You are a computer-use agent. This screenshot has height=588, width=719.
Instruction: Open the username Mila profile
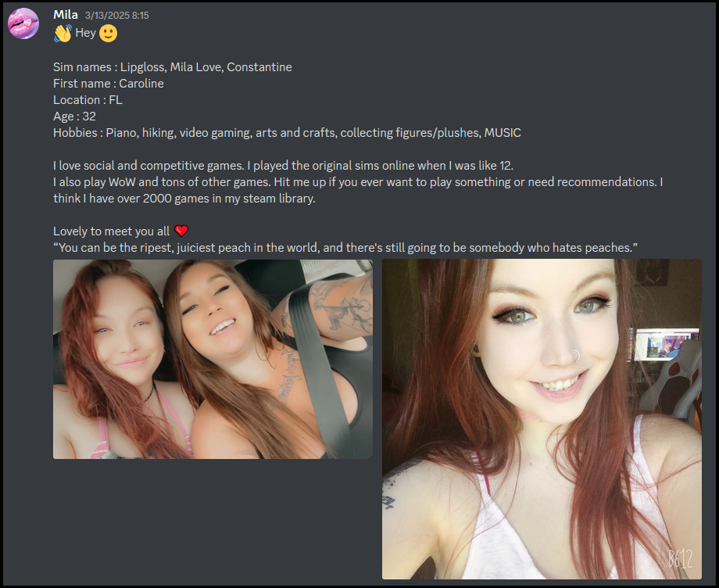[x=66, y=15]
